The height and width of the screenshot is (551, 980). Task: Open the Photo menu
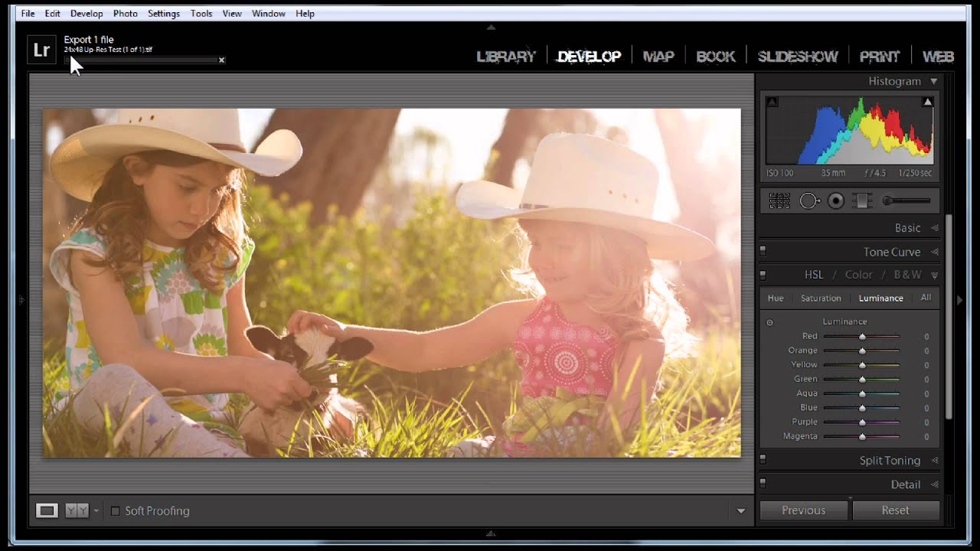coord(126,14)
